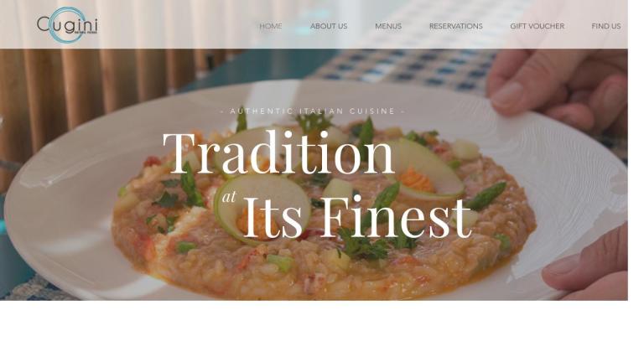This screenshot has width=644, height=362.
Task: Select FIND US in the navigation bar
Action: [605, 26]
